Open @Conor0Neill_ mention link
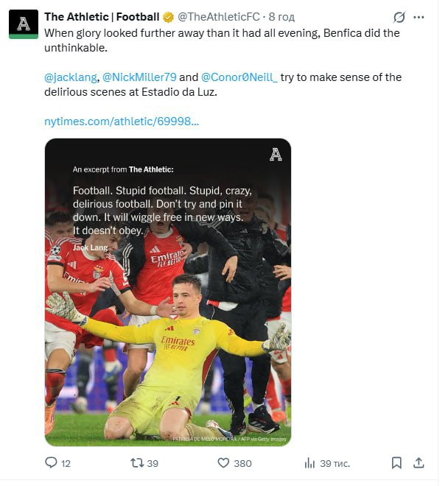The image size is (448, 486). pyautogui.click(x=239, y=77)
